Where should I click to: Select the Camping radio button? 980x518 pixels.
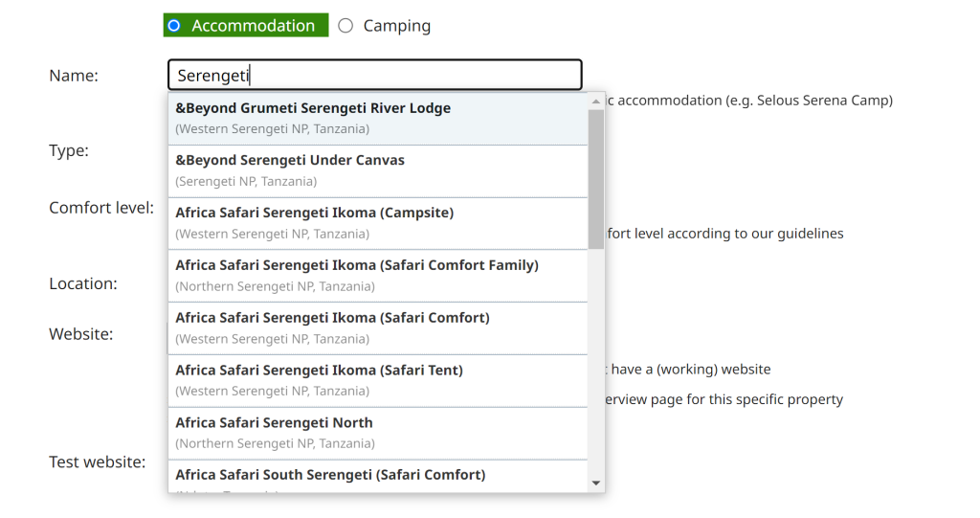[345, 26]
